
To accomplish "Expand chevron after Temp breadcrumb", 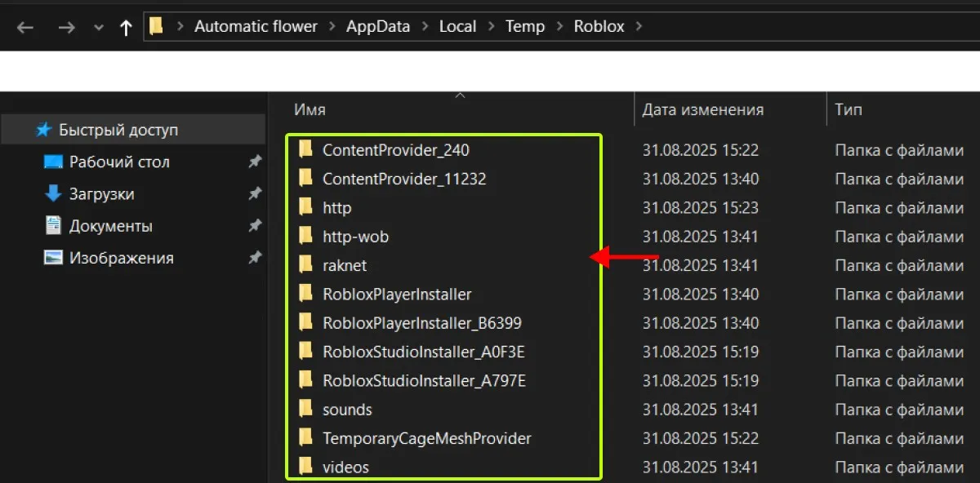I will (x=559, y=27).
